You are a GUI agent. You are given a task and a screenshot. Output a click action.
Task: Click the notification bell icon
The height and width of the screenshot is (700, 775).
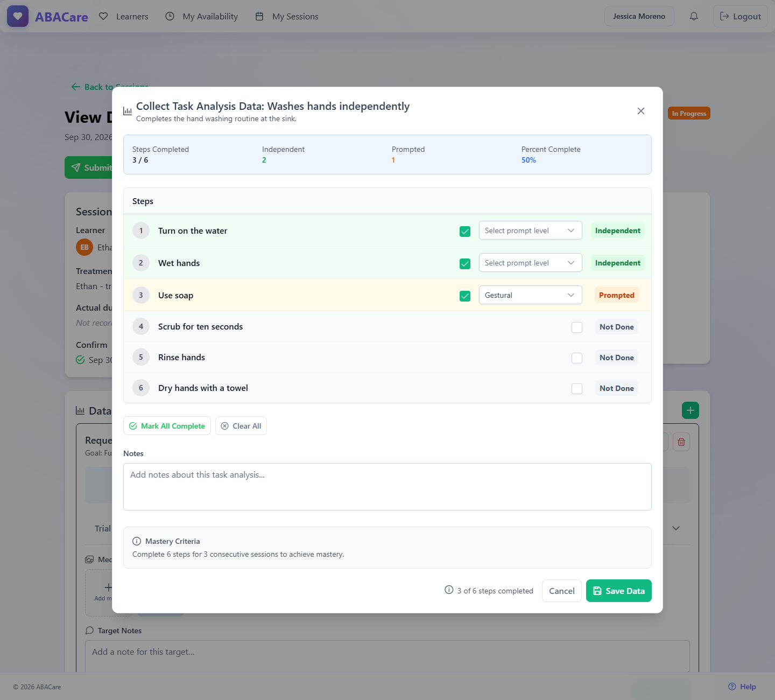pos(694,16)
